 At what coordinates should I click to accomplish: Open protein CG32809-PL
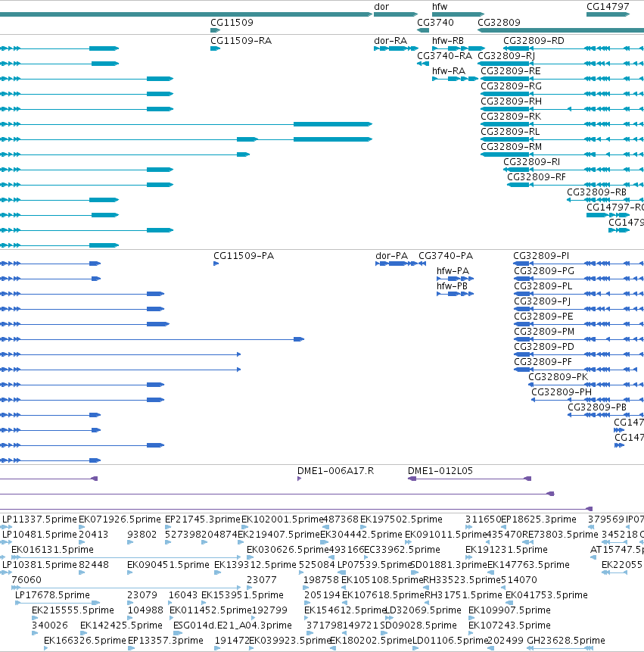[x=543, y=286]
